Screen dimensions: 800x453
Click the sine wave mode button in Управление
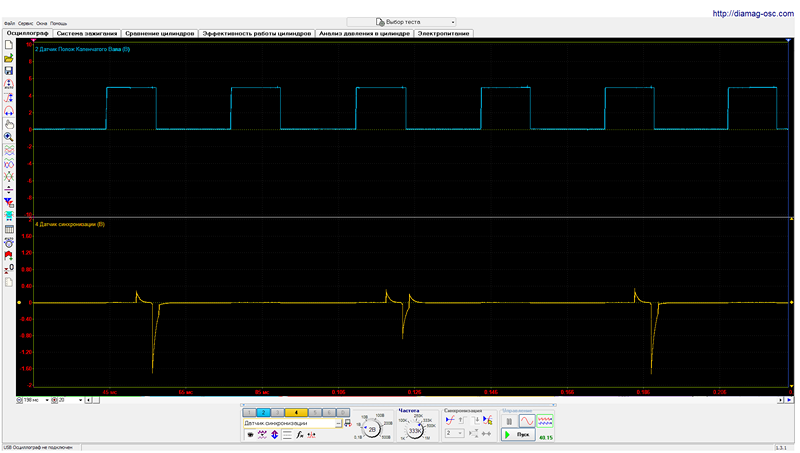click(x=527, y=421)
